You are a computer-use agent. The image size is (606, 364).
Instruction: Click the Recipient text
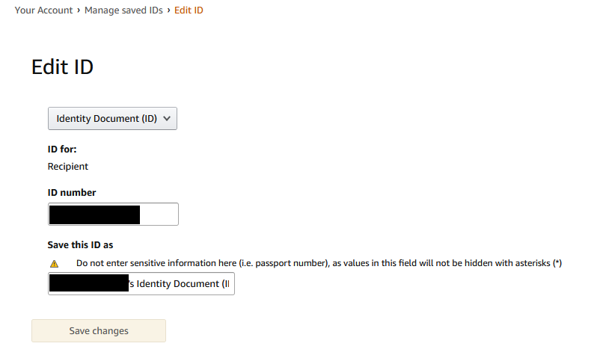coord(67,167)
